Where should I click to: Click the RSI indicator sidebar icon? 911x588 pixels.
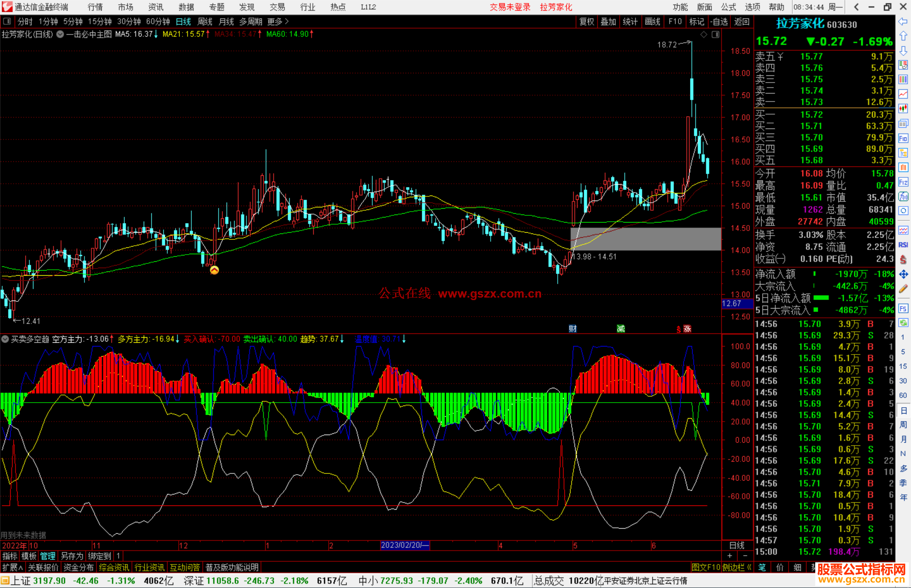click(x=903, y=245)
